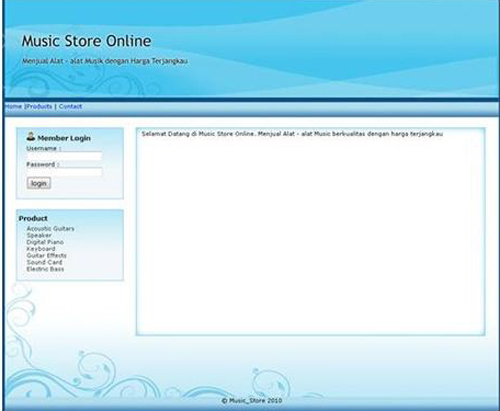Open the Contact navigation link
This screenshot has height=411, width=500.
click(70, 106)
